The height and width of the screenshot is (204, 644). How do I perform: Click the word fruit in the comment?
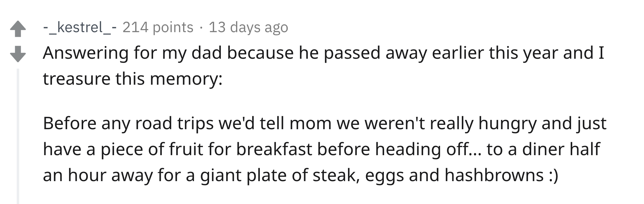(x=186, y=149)
